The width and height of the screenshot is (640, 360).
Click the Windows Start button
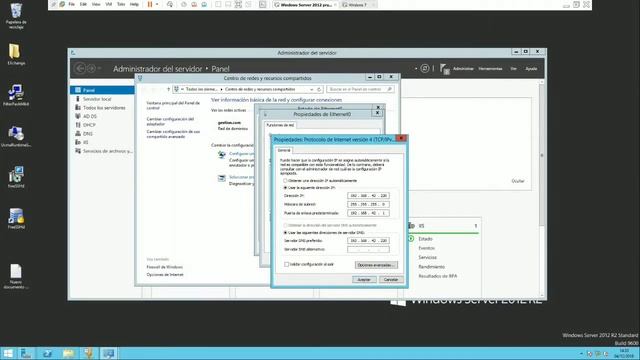[8, 353]
